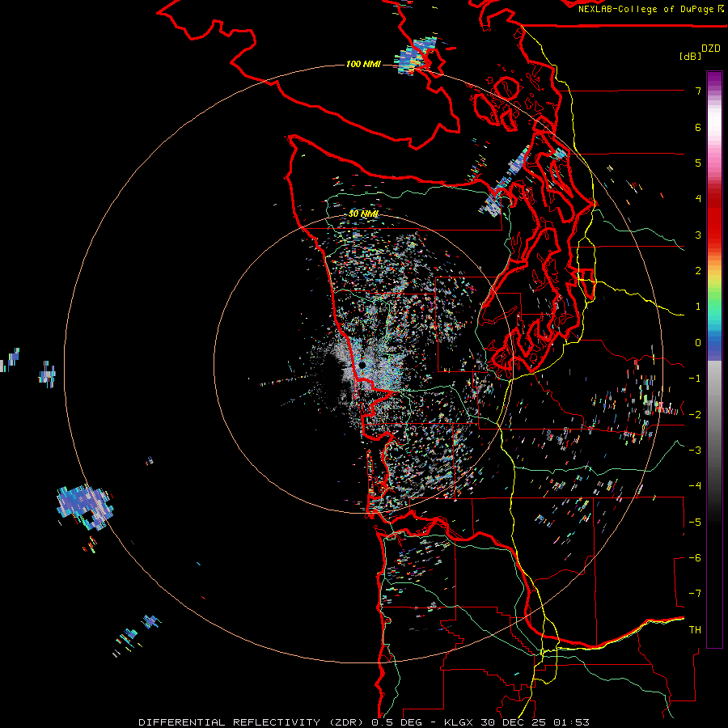Click the 50 NMI range ring label

(x=363, y=214)
